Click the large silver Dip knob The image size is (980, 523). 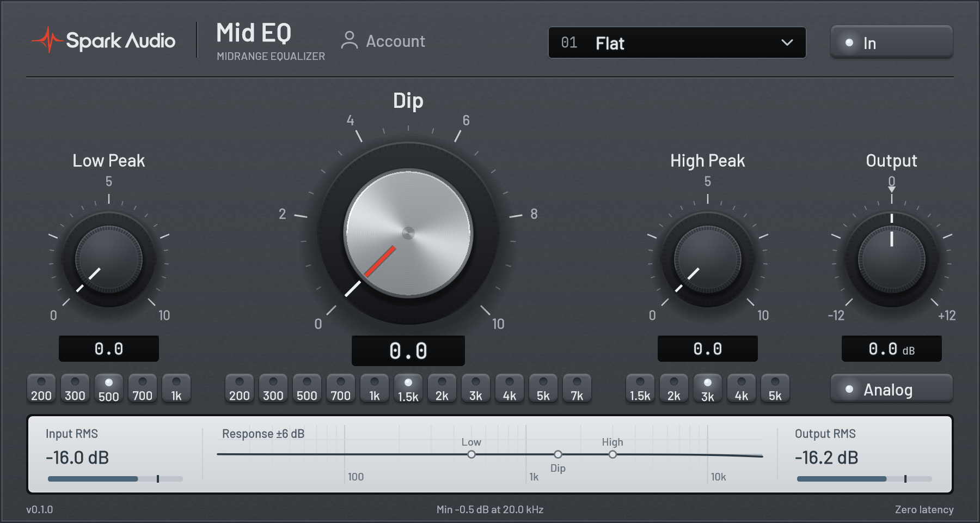[x=408, y=233]
